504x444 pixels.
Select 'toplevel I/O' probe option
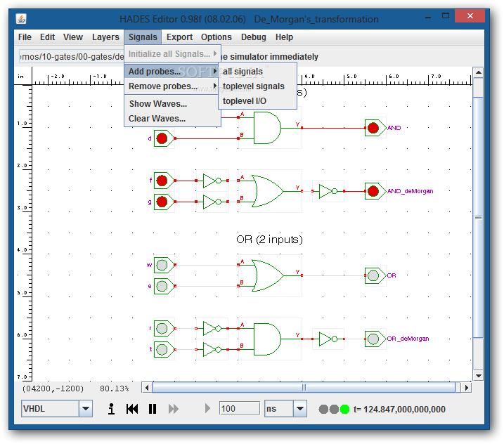tap(257, 101)
